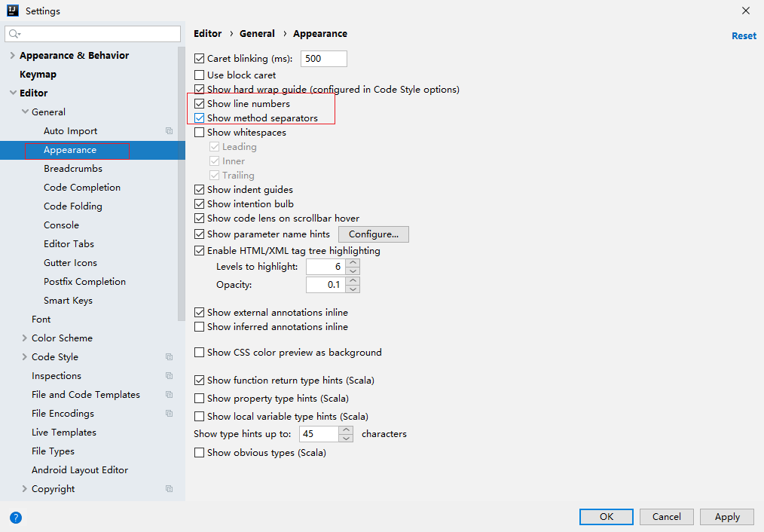Click the project-level icon beside File Encodings
The width and height of the screenshot is (764, 532).
pos(169,413)
